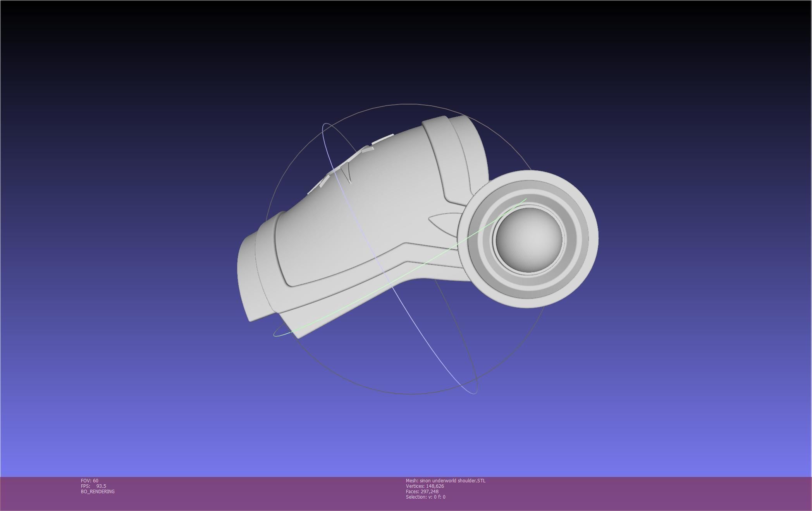Click the Vertices: 148,626 entry
The width and height of the screenshot is (812, 511).
click(425, 486)
